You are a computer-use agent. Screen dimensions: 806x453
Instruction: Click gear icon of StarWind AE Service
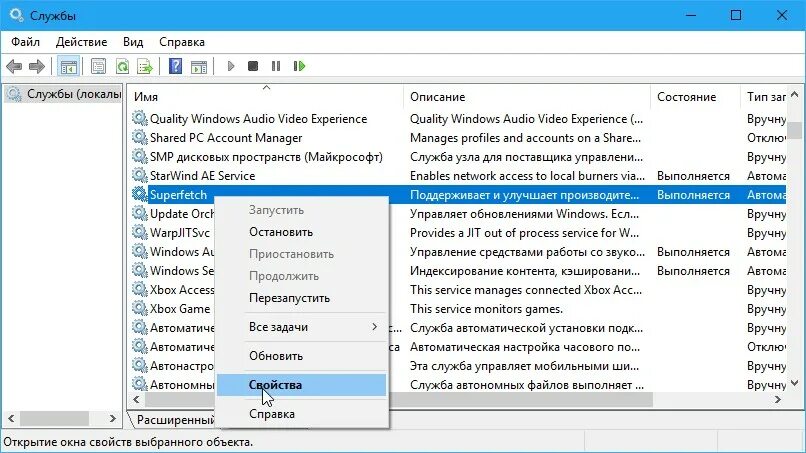tap(139, 175)
